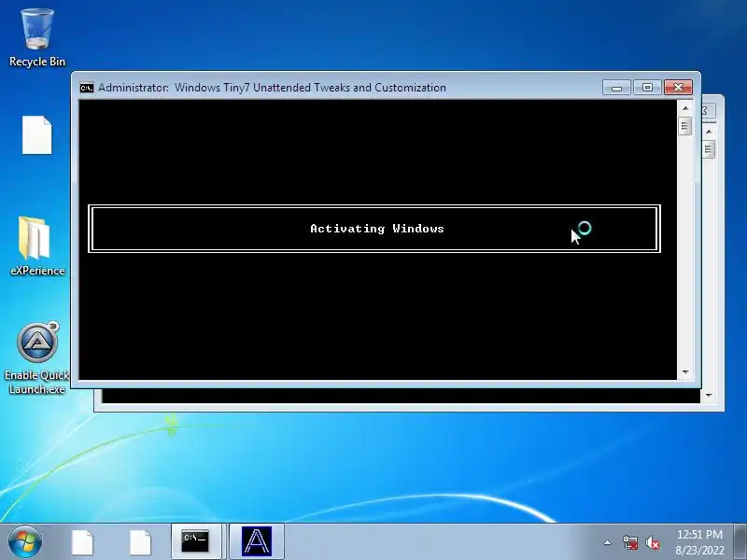Open the eXPerience folder icon
The width and height of the screenshot is (747, 560).
coord(37,246)
